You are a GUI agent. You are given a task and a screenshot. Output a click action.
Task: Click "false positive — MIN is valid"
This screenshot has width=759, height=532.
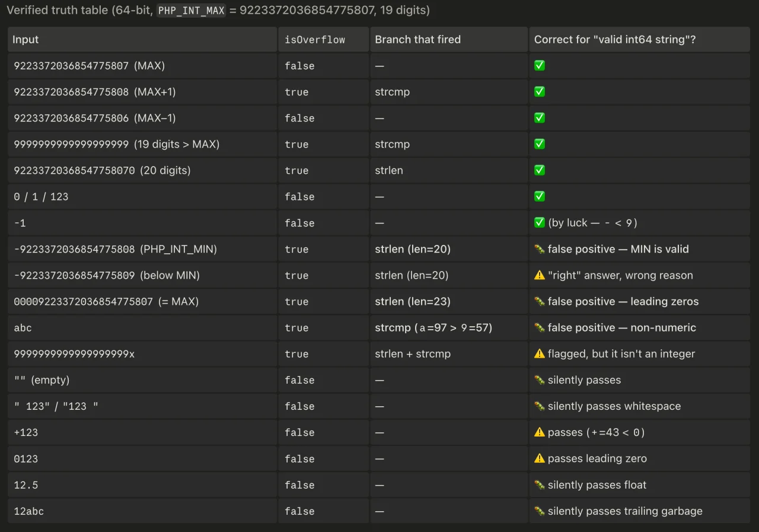coord(618,249)
